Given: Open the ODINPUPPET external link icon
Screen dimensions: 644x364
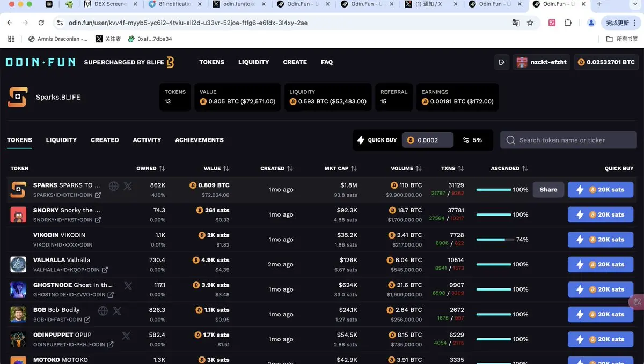Looking at the screenshot, I should click(111, 345).
